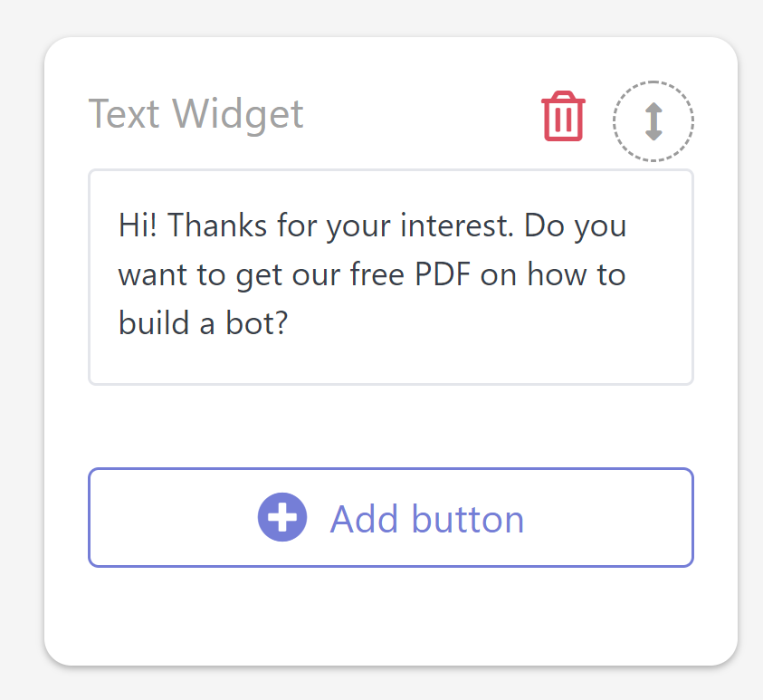This screenshot has height=700, width=763.
Task: Click the word "want" in message
Action: 153,275
